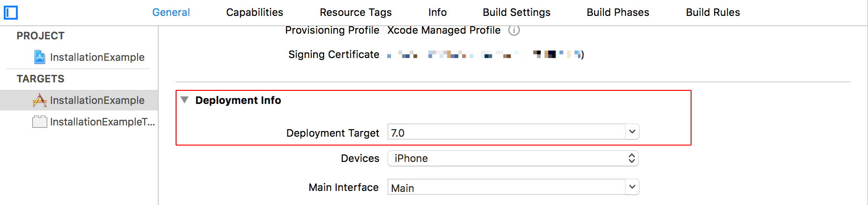
Task: Open the Main Interface dropdown arrow
Action: coord(632,187)
